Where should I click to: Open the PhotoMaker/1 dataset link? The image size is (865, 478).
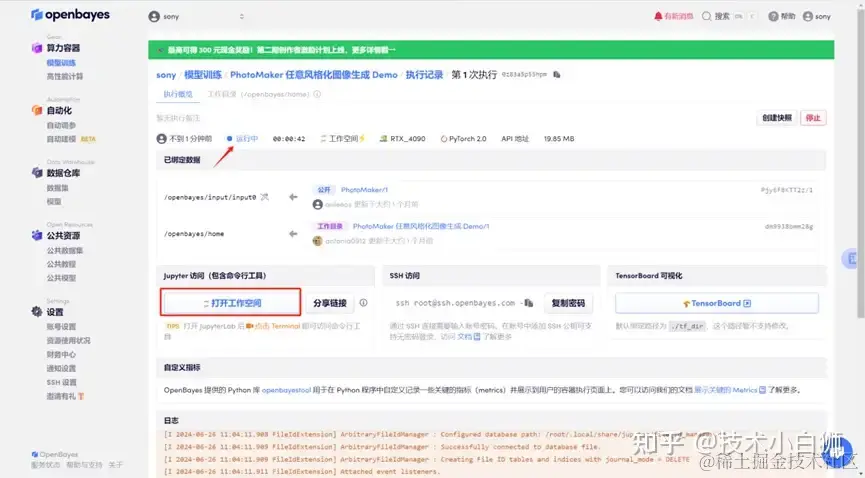364,190
